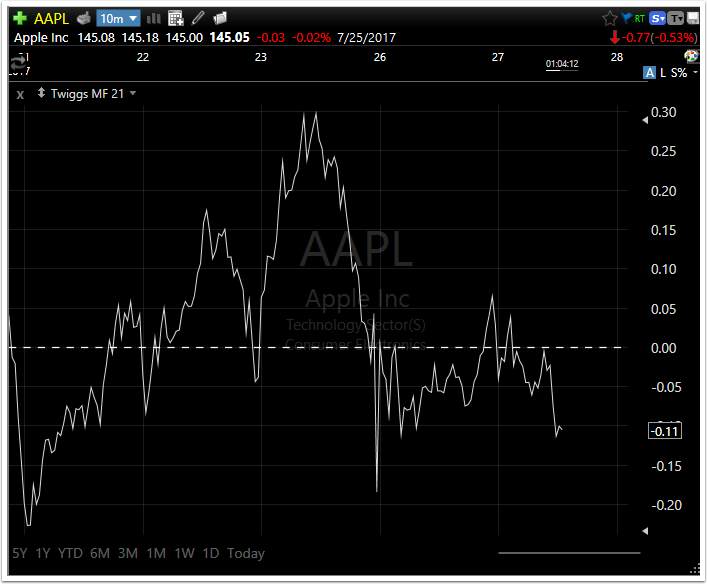Click the save disk icon

pos(692,18)
